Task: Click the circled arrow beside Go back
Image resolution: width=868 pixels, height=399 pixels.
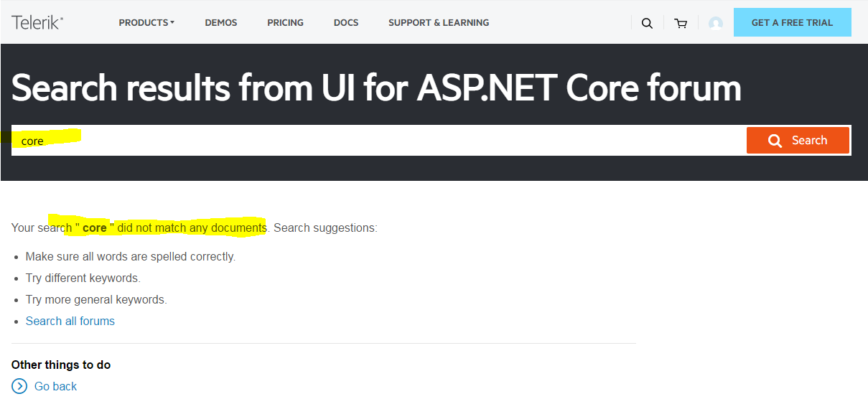Action: click(x=19, y=386)
